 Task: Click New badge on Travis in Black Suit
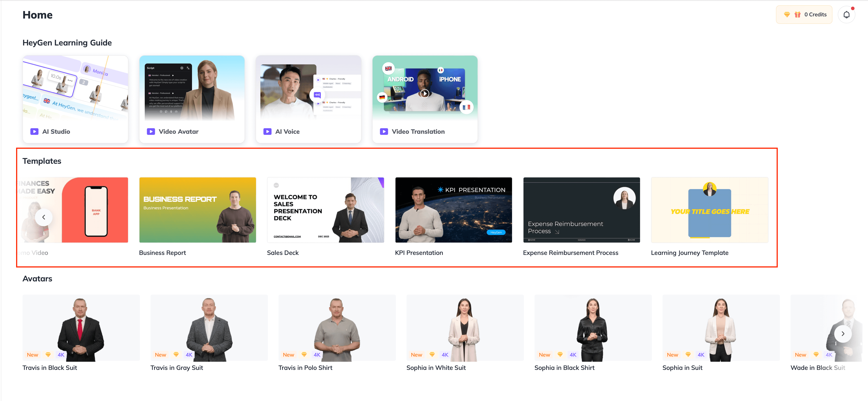click(x=33, y=354)
